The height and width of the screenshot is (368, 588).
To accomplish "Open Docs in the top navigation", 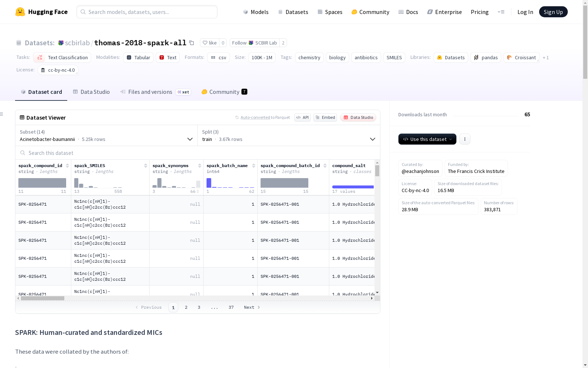I will point(408,12).
